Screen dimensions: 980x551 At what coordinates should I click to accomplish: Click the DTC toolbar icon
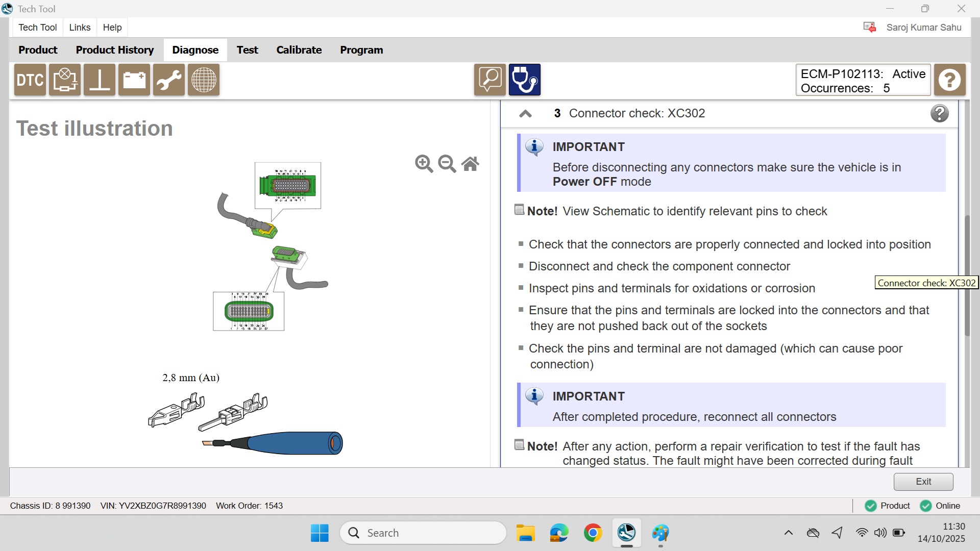30,80
